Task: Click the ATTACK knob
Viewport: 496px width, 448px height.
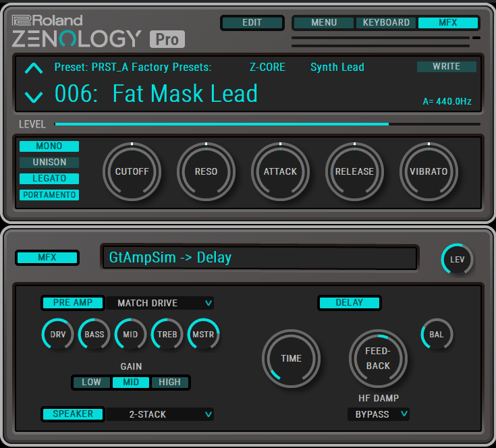Action: 280,171
